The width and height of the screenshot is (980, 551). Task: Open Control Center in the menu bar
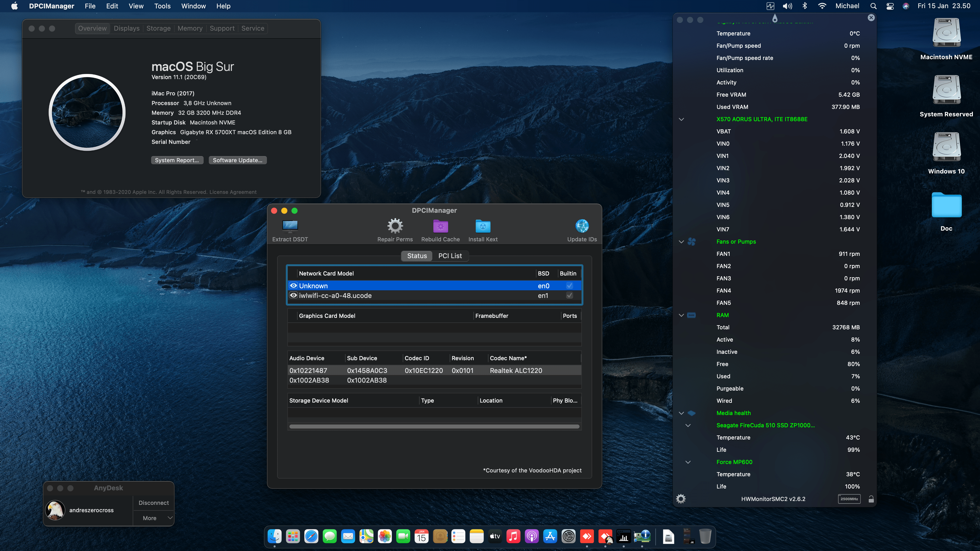tap(890, 6)
